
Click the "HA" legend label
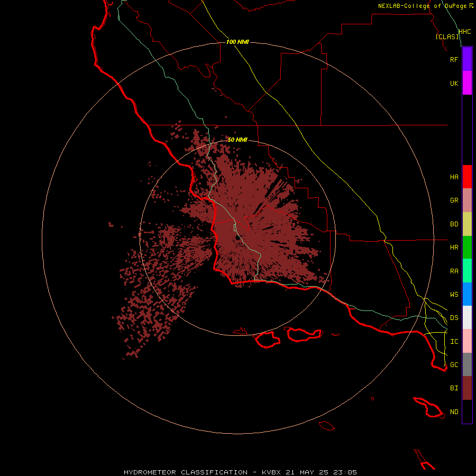[x=454, y=177]
